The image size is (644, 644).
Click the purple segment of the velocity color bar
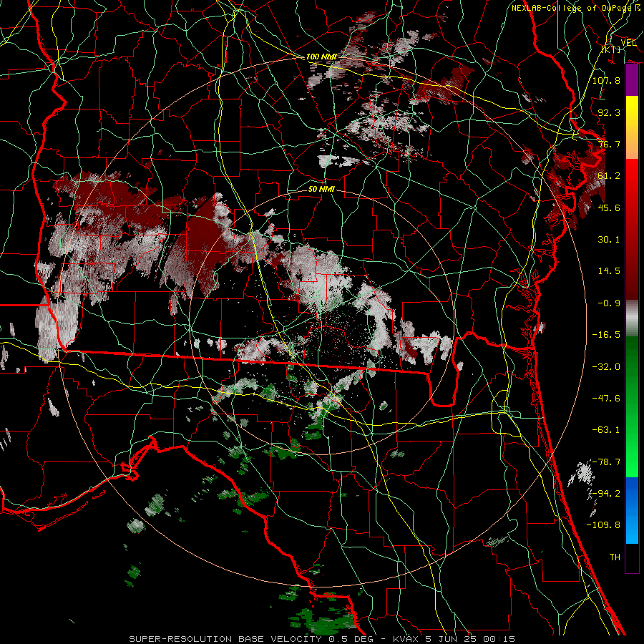[x=632, y=80]
